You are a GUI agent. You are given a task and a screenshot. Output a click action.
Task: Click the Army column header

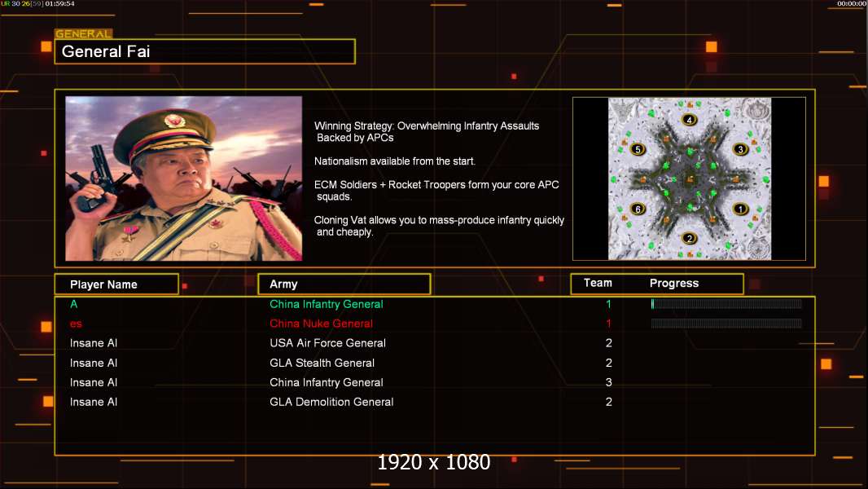point(344,284)
